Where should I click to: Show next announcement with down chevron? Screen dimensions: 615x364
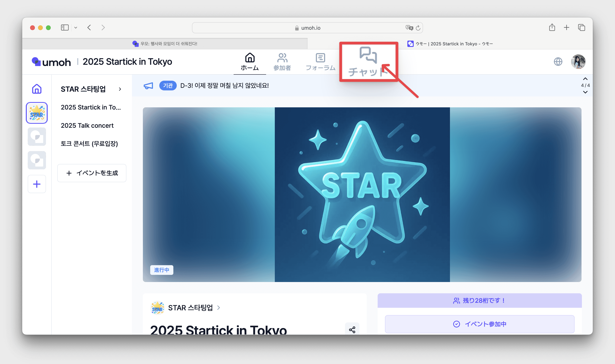tap(585, 92)
